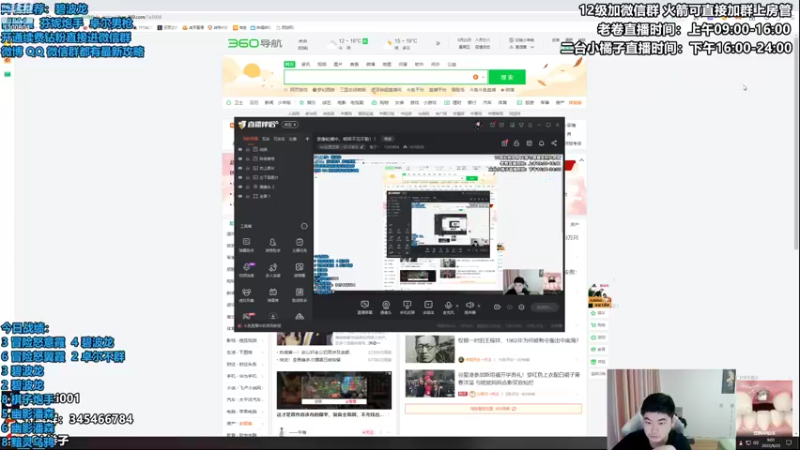Viewport: 800px width, 450px height.
Task: Open the settings gear beside the start button
Action: tap(521, 307)
